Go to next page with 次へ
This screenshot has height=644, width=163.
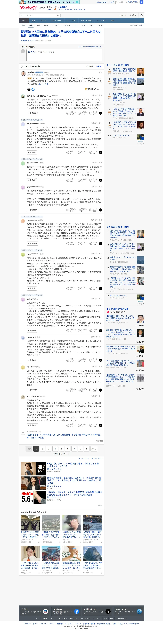[94, 449]
